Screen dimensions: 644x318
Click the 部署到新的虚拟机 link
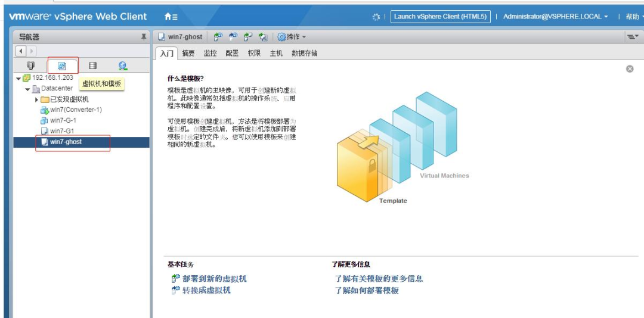coord(215,279)
